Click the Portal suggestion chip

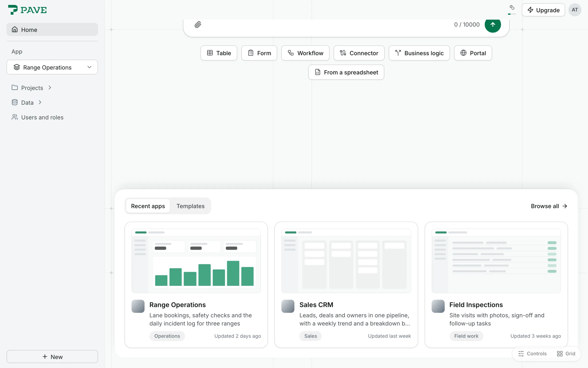[x=473, y=53]
